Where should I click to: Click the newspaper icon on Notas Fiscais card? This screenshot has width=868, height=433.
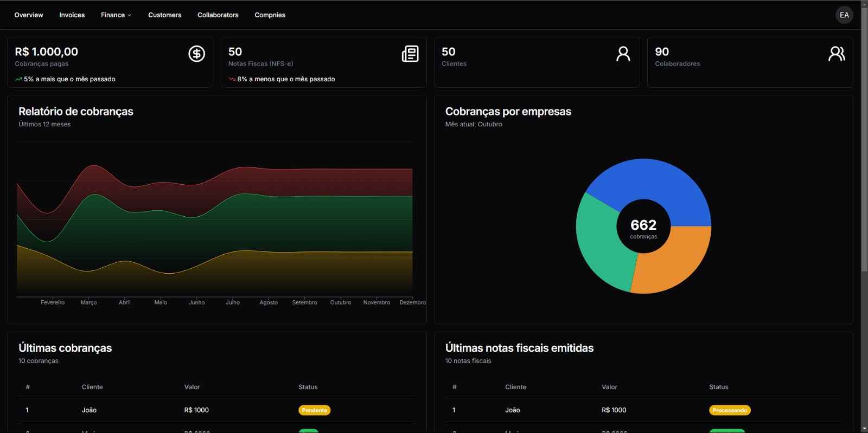(410, 54)
